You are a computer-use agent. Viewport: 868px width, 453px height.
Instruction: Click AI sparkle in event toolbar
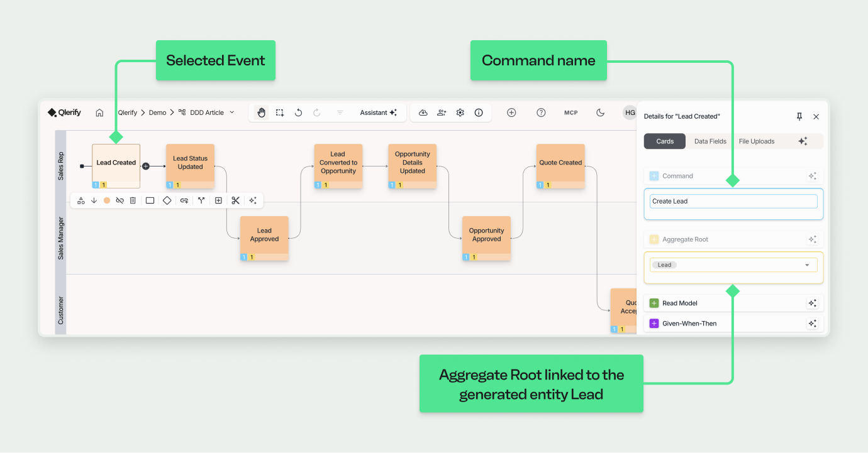(253, 200)
